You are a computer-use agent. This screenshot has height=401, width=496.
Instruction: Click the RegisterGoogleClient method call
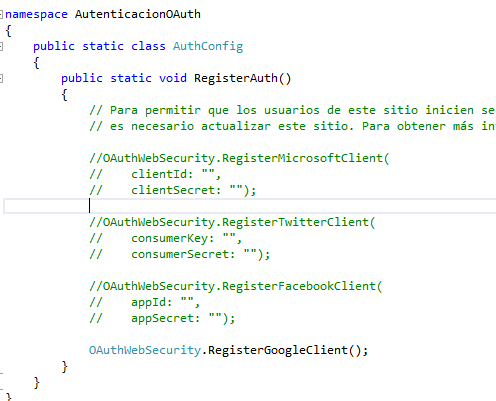coord(278,350)
